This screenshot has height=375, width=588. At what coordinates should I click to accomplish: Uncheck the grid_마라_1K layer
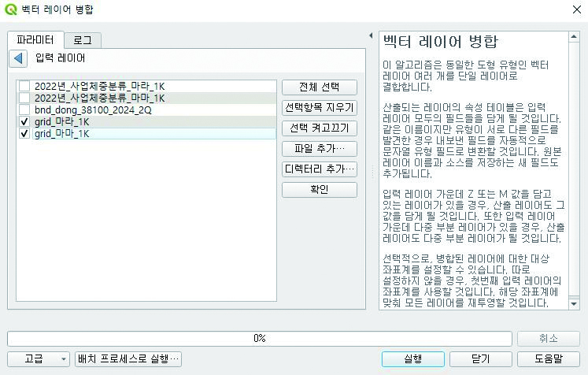(25, 122)
